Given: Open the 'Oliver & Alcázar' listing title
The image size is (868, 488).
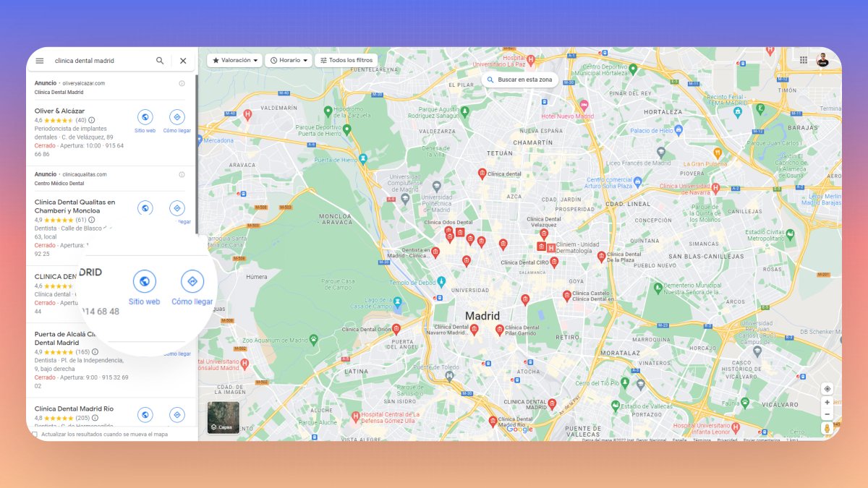Looking at the screenshot, I should [59, 111].
